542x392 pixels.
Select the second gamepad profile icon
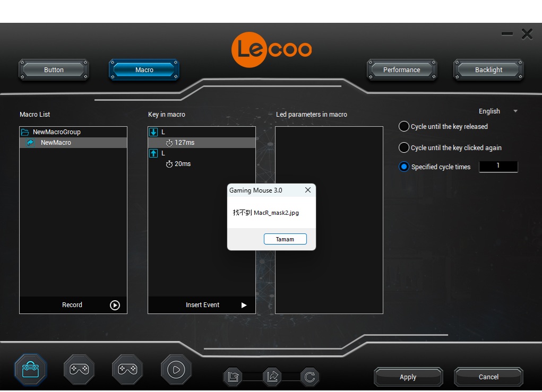tap(127, 370)
